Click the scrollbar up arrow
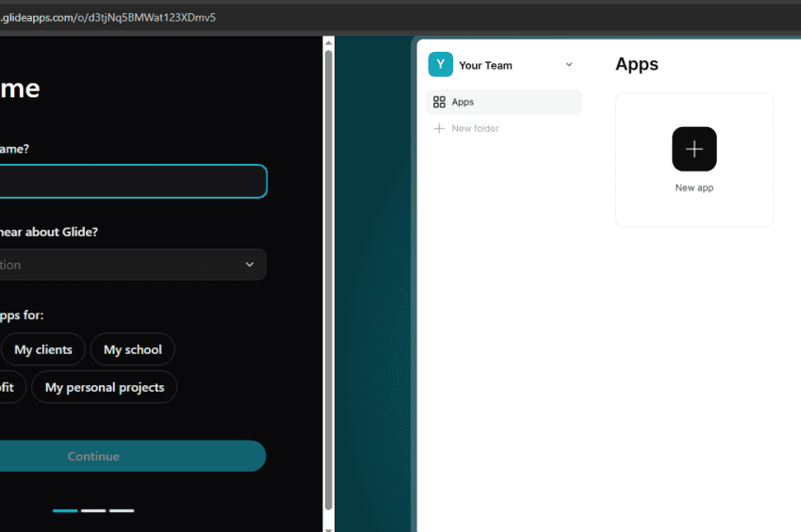 tap(328, 42)
